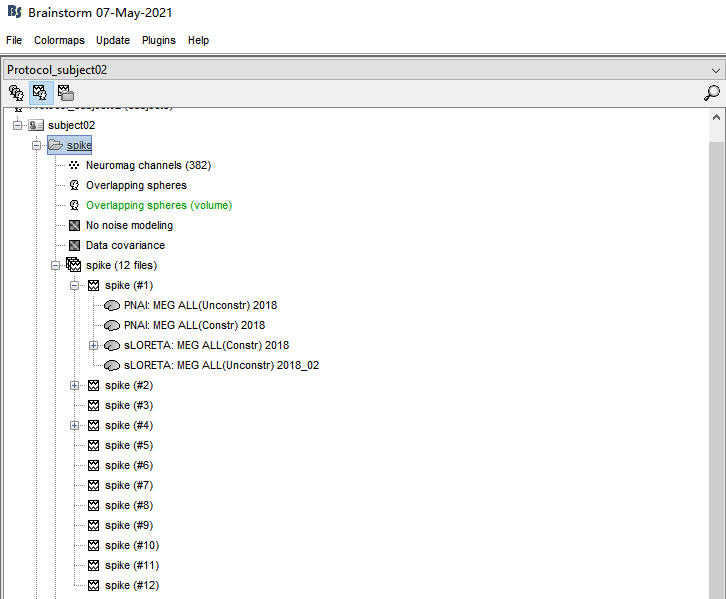Click the underlined spike folder label
The width and height of the screenshot is (726, 599).
[79, 145]
